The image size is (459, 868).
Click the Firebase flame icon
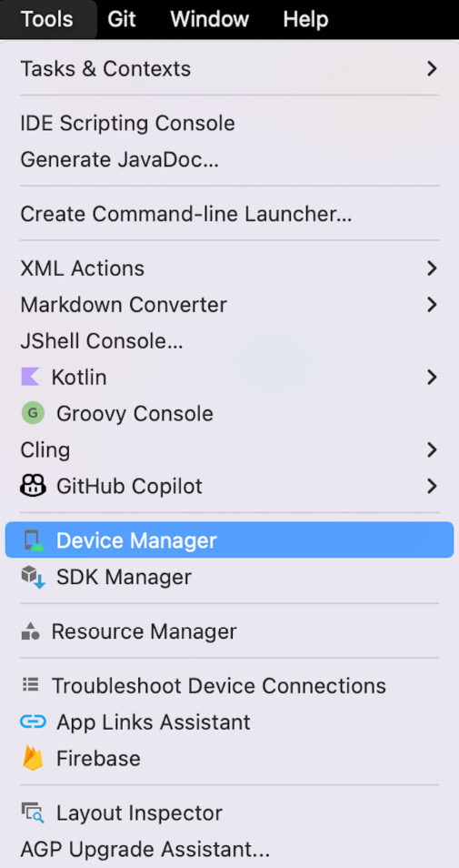coord(33,759)
